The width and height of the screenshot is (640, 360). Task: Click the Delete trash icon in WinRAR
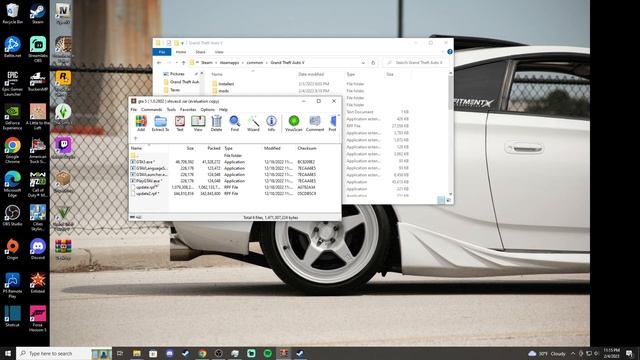[x=216, y=123]
